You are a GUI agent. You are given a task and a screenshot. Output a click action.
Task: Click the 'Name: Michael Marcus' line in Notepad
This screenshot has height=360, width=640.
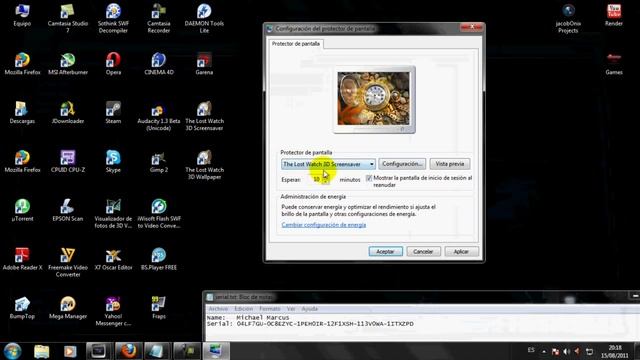point(248,317)
